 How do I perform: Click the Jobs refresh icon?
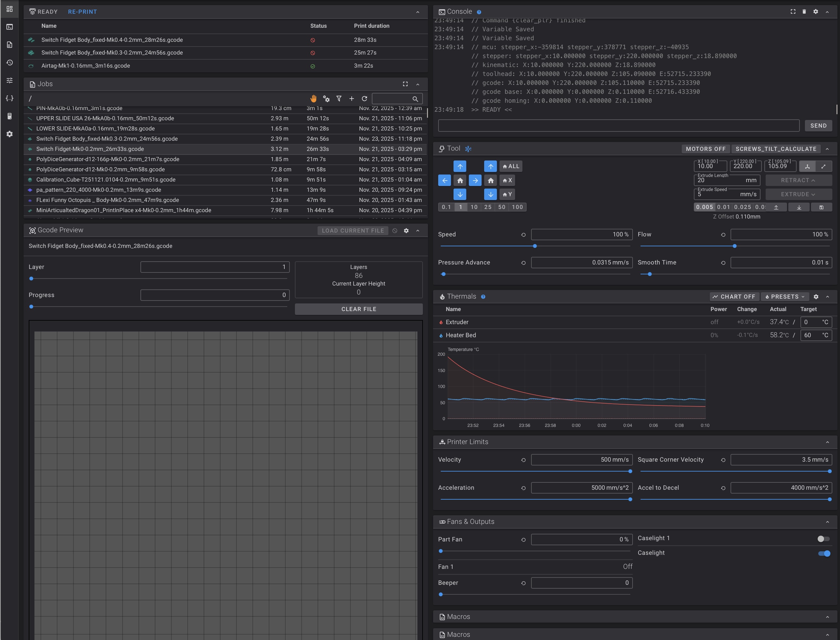click(364, 99)
